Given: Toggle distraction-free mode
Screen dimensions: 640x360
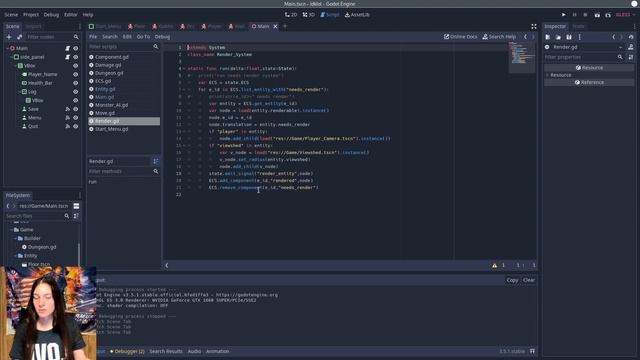Looking at the screenshot, I should coord(534,27).
